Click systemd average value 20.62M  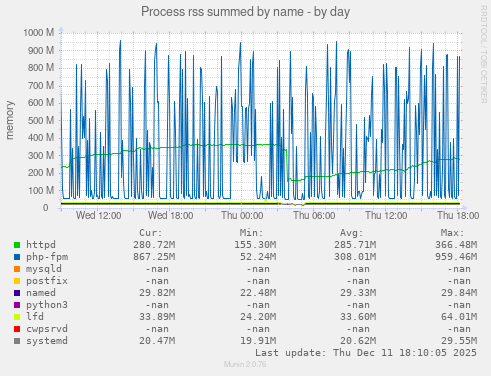tap(358, 341)
